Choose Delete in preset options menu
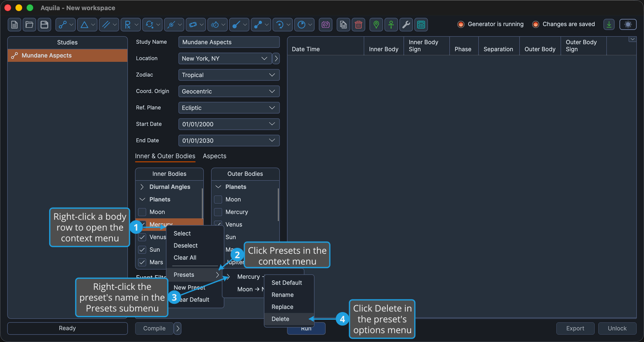Screen dimensions: 644x342 click(289, 319)
